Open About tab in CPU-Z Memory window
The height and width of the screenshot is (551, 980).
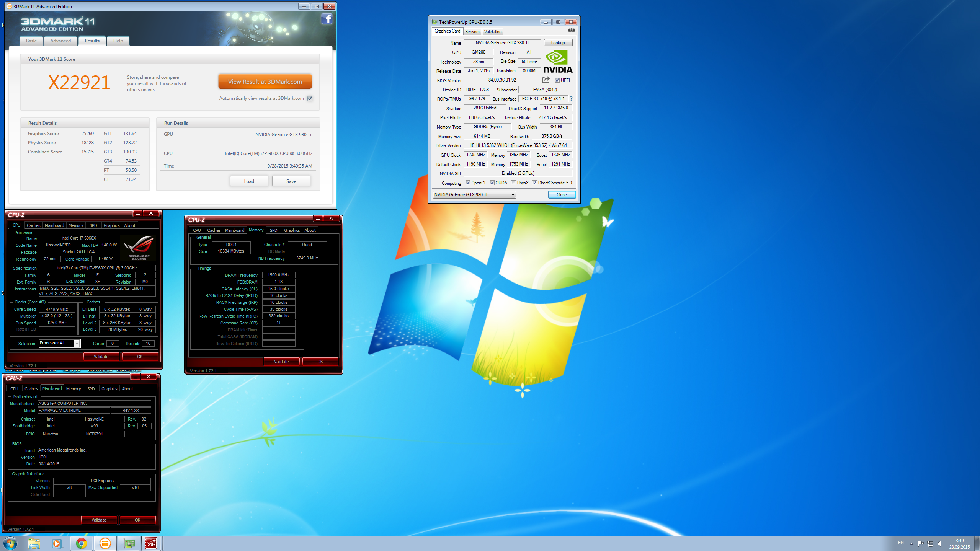tap(310, 230)
